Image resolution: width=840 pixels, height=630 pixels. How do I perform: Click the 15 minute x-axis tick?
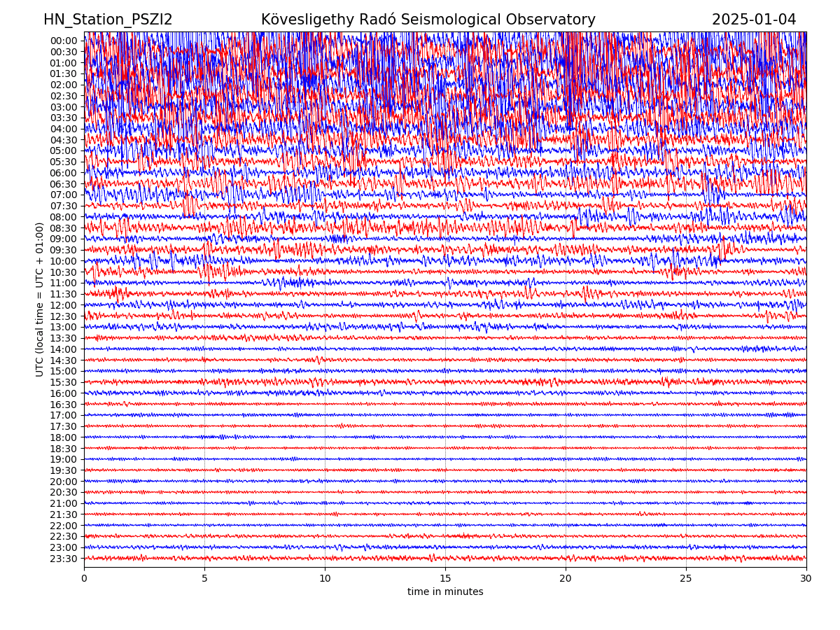[445, 578]
